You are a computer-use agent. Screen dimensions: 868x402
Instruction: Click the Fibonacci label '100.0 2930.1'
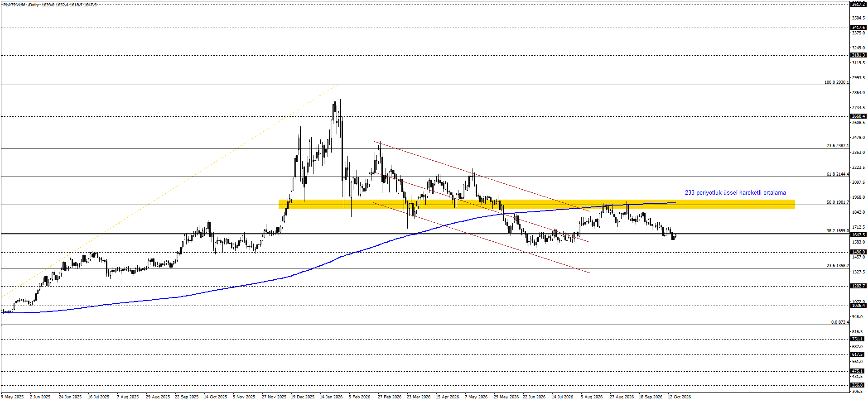click(x=836, y=82)
